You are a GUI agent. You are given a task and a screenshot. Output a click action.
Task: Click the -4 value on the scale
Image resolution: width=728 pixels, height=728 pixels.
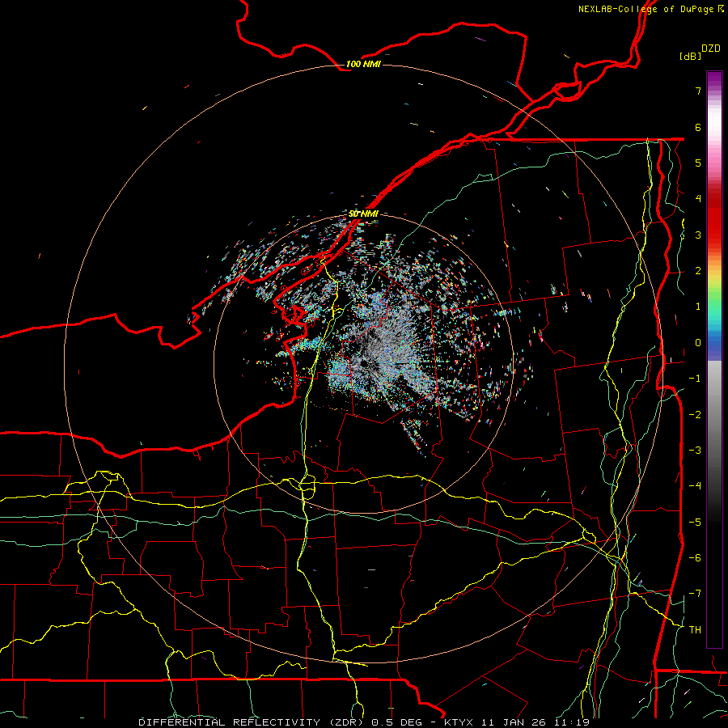click(695, 486)
